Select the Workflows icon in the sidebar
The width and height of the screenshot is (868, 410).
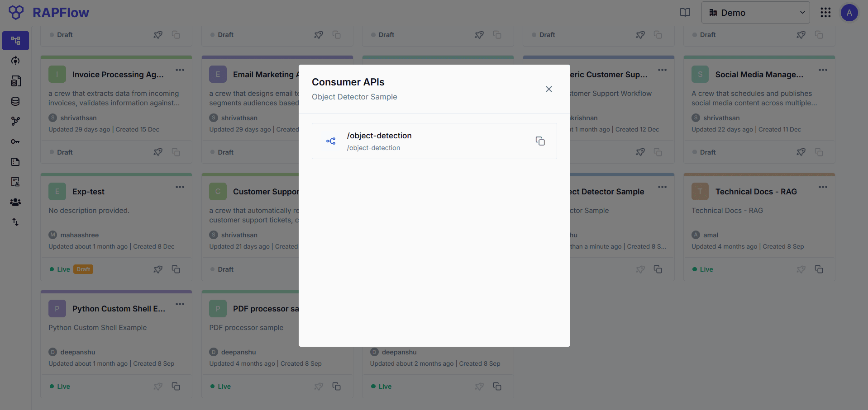[15, 40]
